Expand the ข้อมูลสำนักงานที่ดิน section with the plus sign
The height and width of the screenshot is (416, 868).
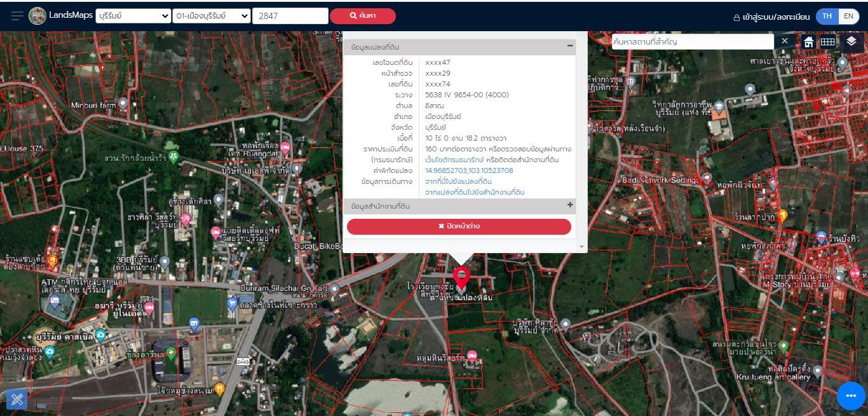point(570,205)
